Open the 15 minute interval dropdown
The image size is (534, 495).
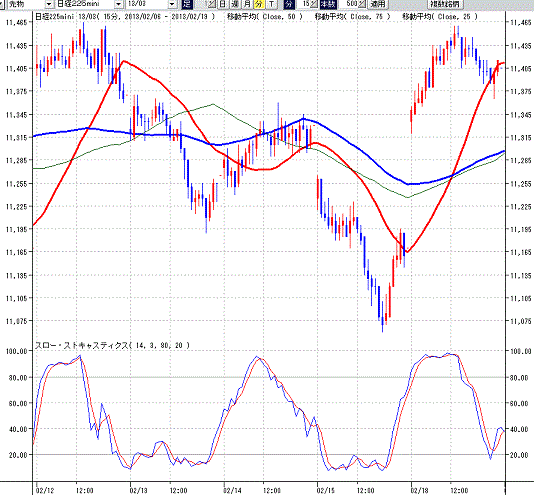pos(314,4)
